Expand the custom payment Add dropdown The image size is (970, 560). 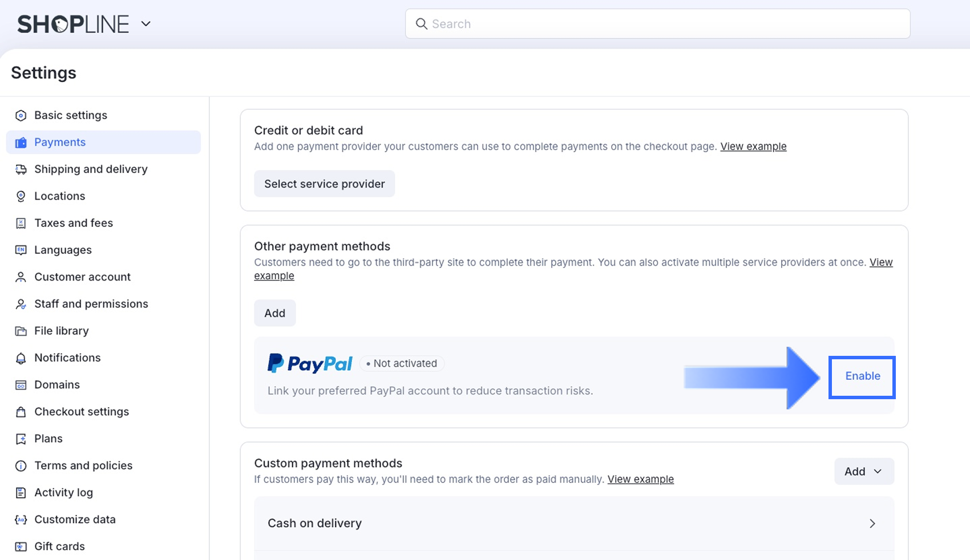tap(863, 472)
